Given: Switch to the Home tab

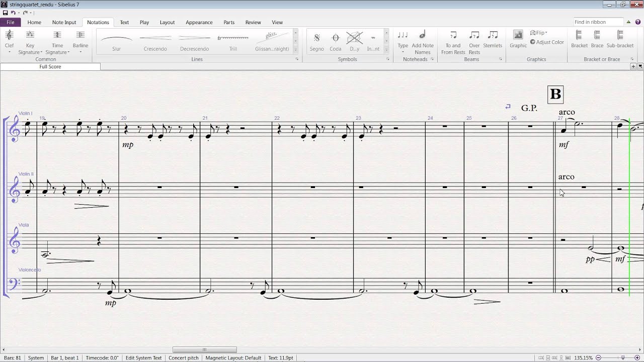Looking at the screenshot, I should 34,22.
